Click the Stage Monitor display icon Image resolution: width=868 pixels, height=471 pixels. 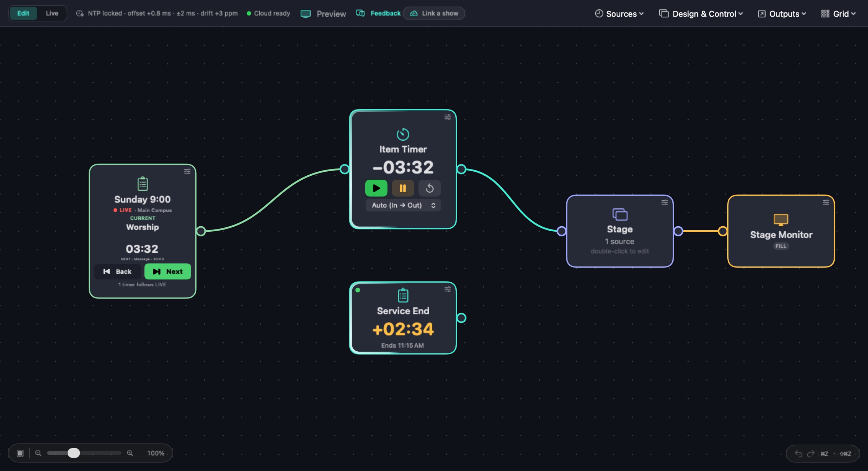point(781,219)
